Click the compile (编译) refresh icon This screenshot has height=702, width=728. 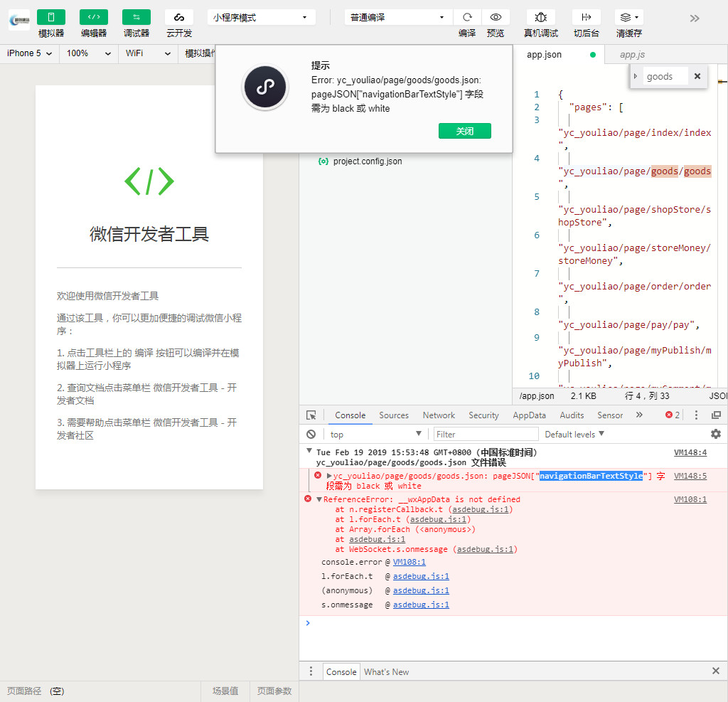(x=467, y=17)
